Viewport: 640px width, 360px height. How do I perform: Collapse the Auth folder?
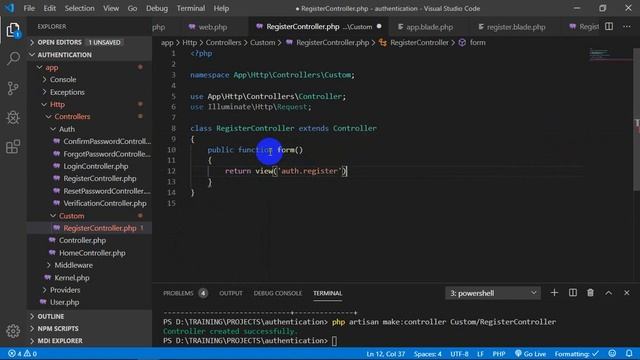pyautogui.click(x=89, y=129)
